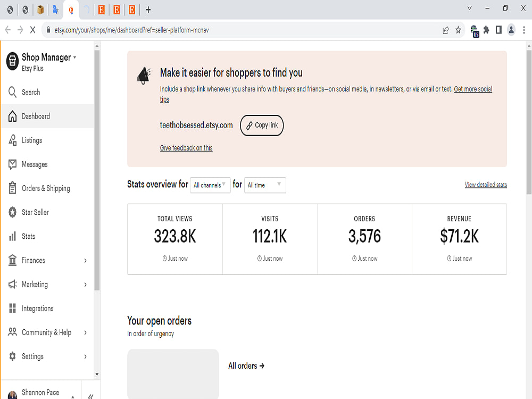532x399 pixels.
Task: Click the main page vertical scrollbar
Action: 529,122
